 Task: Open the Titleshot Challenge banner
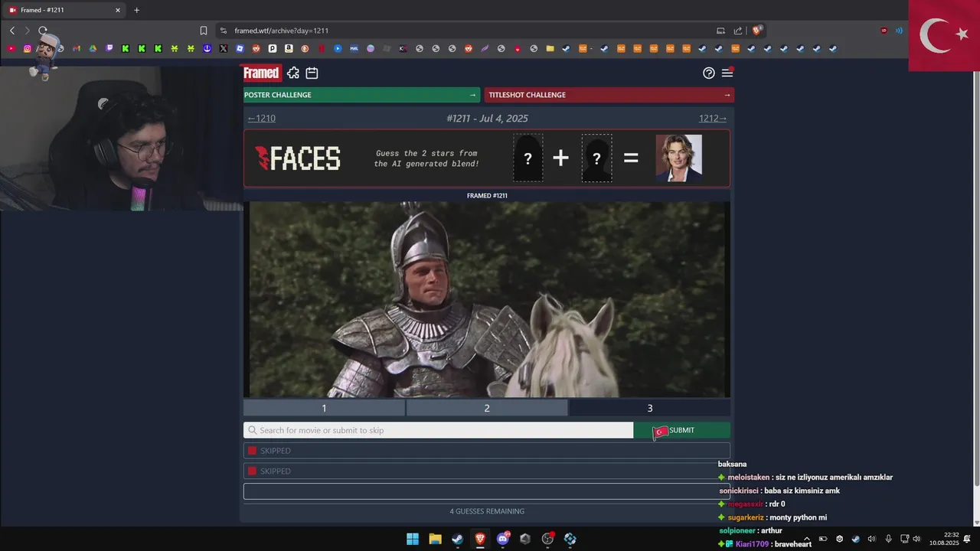tap(610, 95)
